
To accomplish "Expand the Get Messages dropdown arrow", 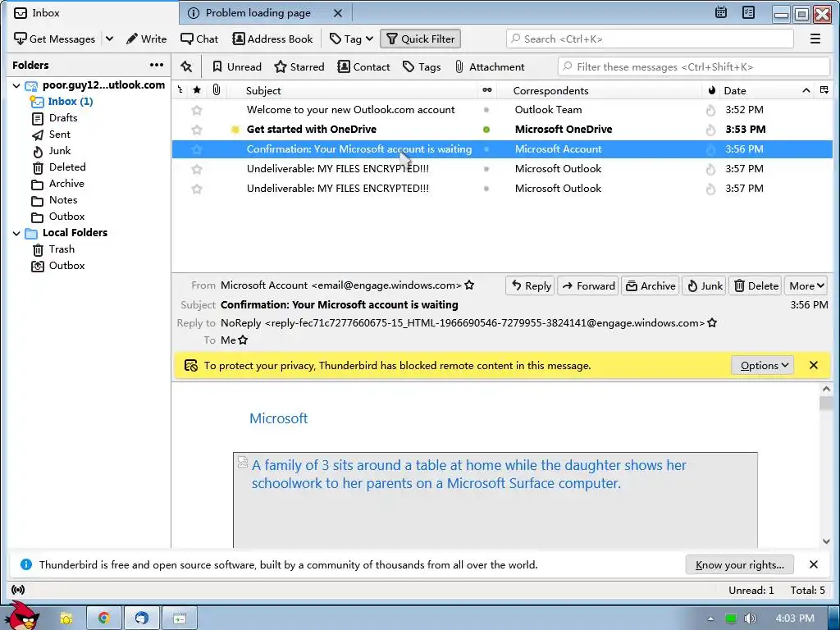I will (x=109, y=39).
